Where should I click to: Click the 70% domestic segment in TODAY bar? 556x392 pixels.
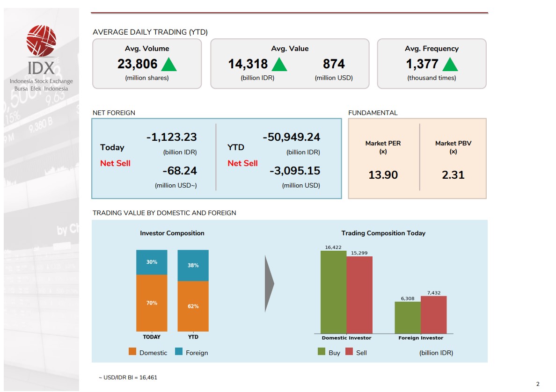click(152, 303)
